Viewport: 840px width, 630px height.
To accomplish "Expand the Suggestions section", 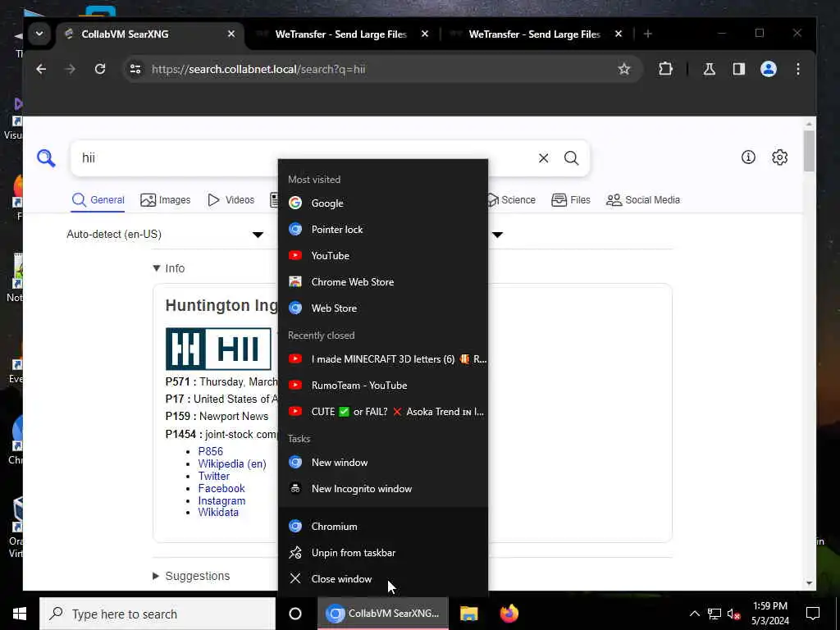I will [191, 576].
